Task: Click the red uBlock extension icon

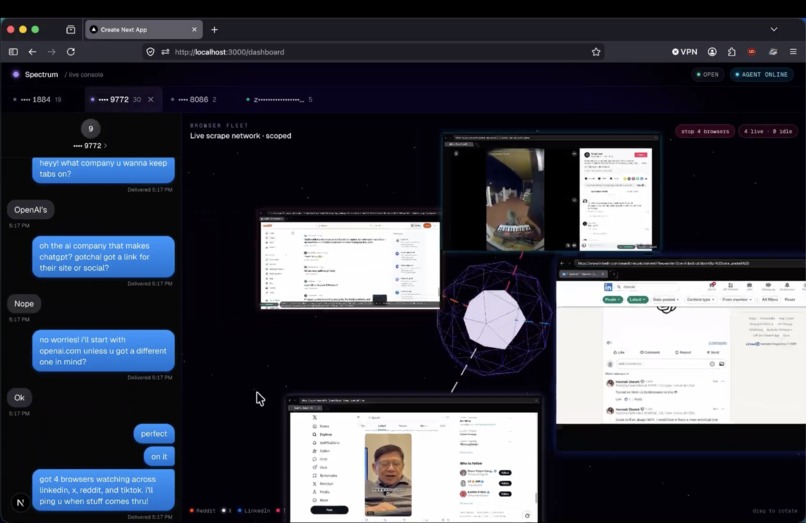Action: [752, 52]
